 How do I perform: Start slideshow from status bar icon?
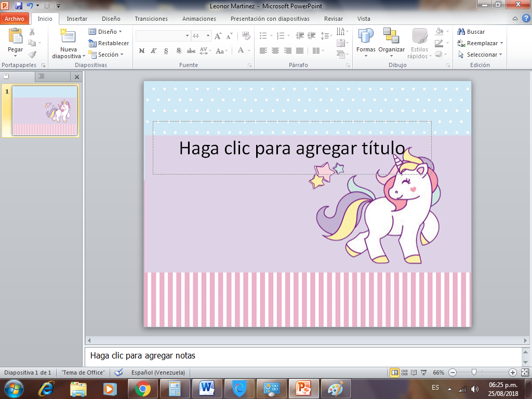point(423,373)
